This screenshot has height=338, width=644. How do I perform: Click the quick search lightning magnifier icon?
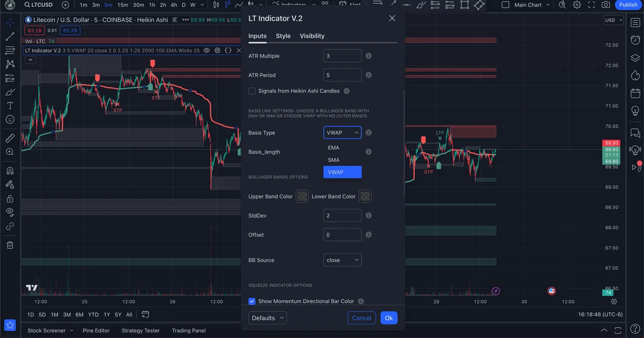pyautogui.click(x=562, y=5)
